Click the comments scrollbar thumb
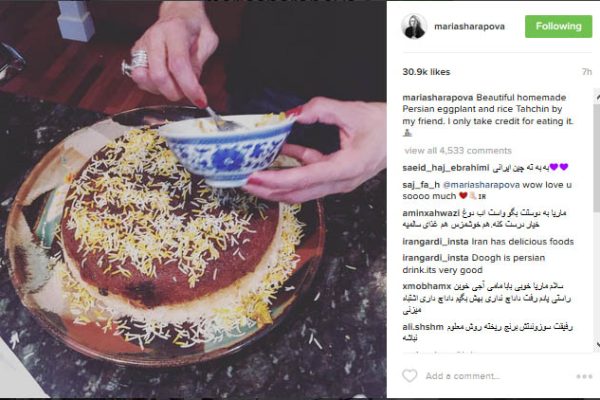 (597, 157)
